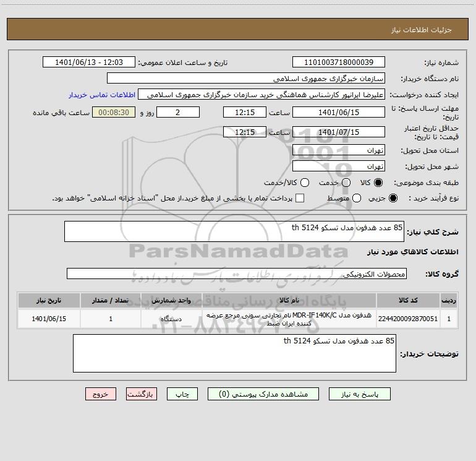Click the اطلاعات کالاهای مورد نیاز heading
476x461 pixels.
(x=412, y=252)
